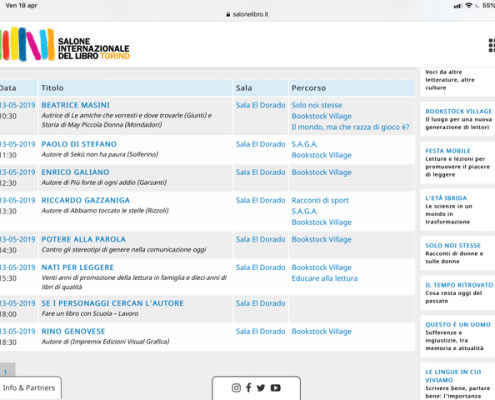Open the Voci da altre letterature sidebar card
Image resolution: width=495 pixels, height=400 pixels.
pos(458,82)
